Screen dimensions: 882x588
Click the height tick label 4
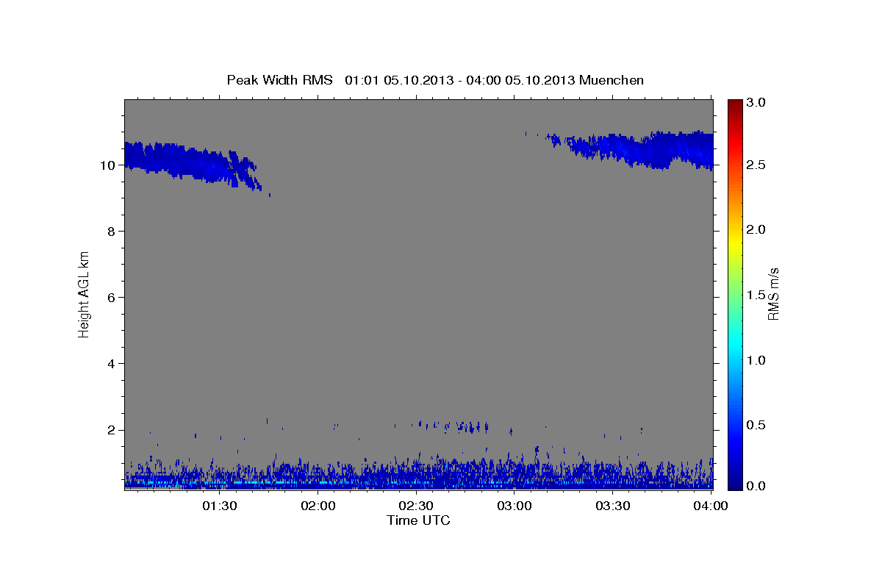pos(112,364)
